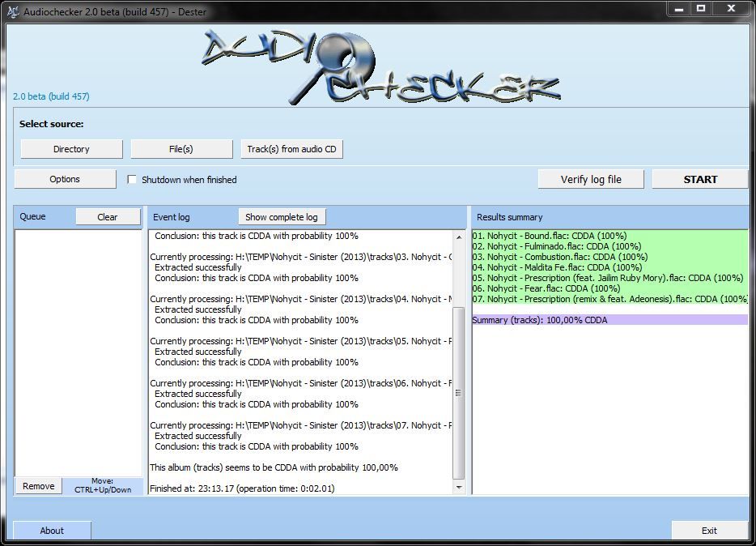Select result '04. Nohycit - Maldita Fe.flac'
Image resolution: width=756 pixels, height=546 pixels.
click(610, 267)
